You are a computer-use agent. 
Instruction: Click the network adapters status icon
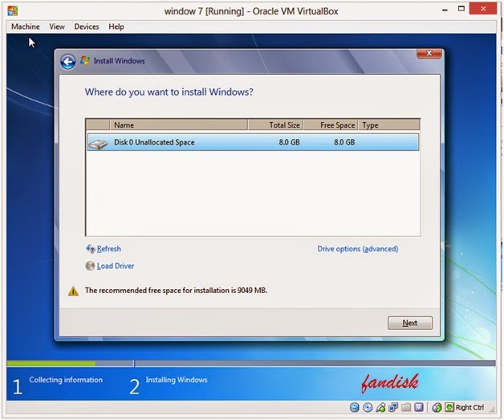pos(393,407)
